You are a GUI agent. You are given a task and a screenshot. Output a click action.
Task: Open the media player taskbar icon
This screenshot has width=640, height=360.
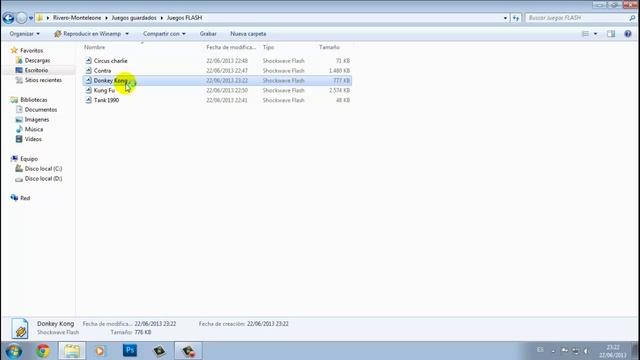pos(100,351)
